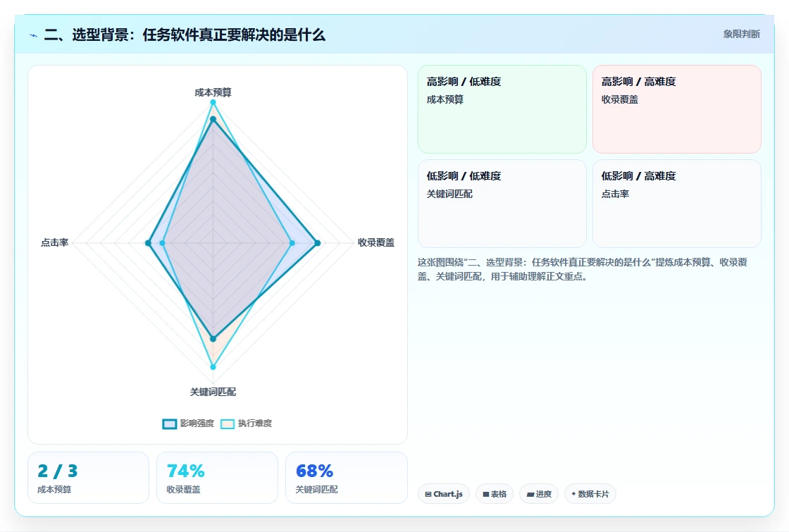The height and width of the screenshot is (532, 789).
Task: Click 执行难度 data point on 关键词匹配 axis
Action: (x=213, y=367)
